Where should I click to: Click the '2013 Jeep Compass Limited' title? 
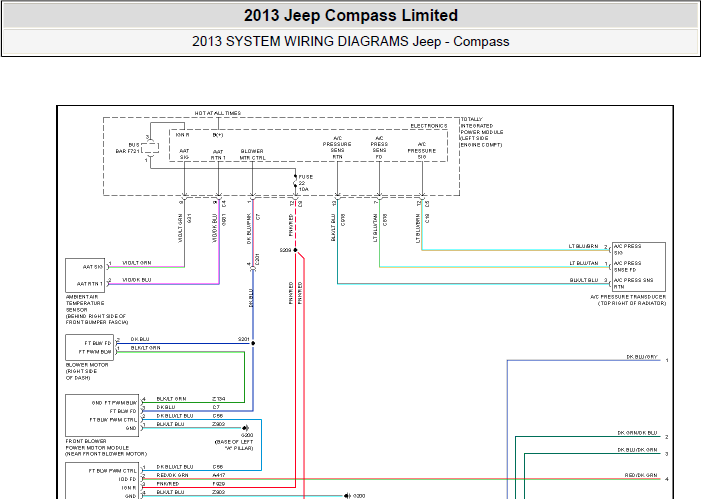[350, 16]
